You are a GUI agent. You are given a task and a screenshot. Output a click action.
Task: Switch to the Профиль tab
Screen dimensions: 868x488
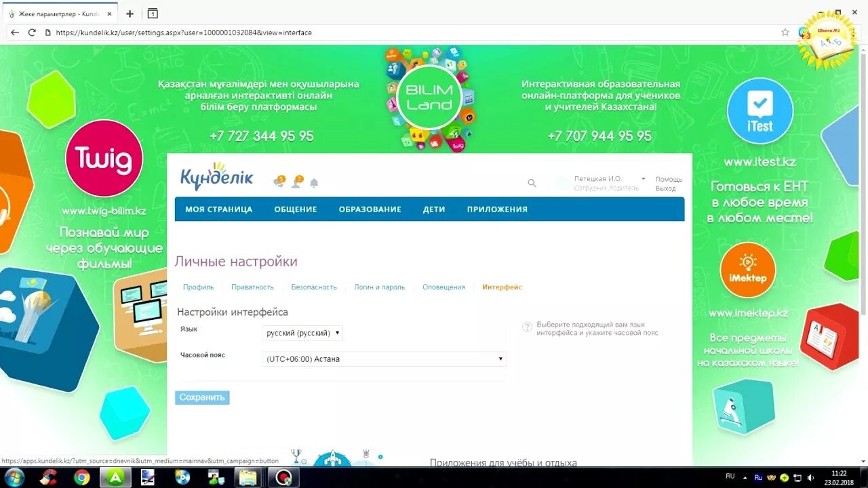[x=198, y=287]
